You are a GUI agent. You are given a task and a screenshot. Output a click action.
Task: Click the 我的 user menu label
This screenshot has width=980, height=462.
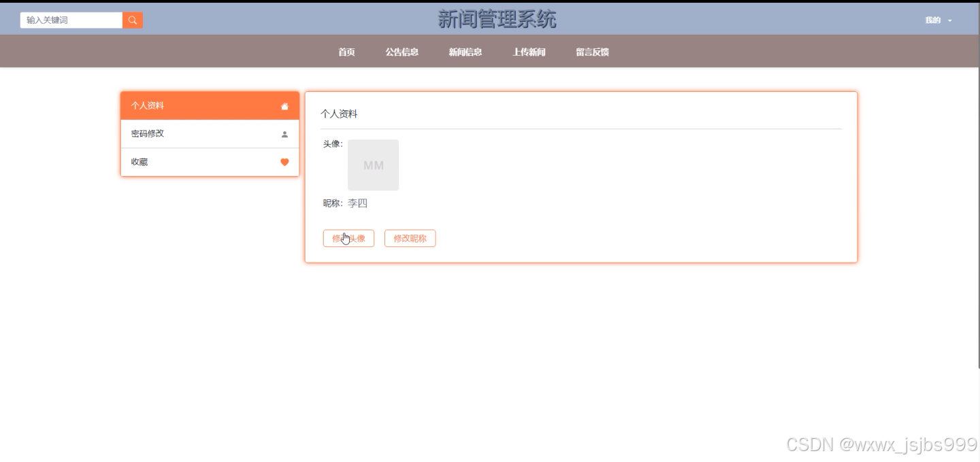click(x=932, y=20)
